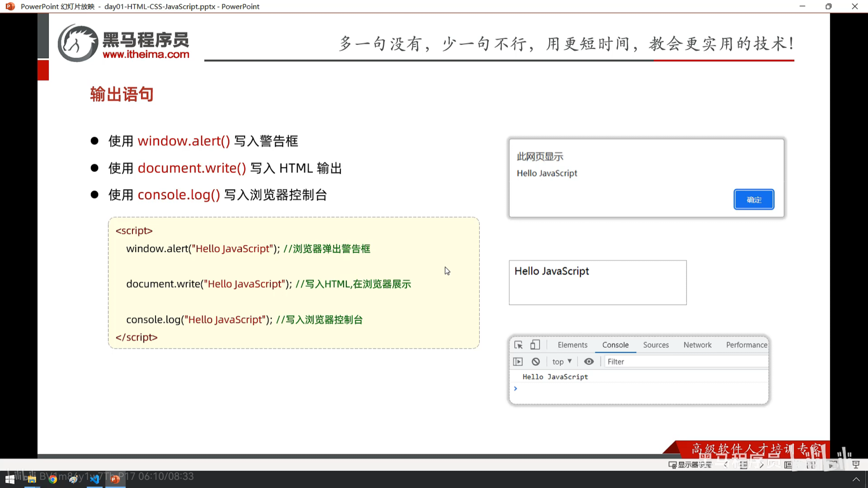Advance to next slide with right arrow

click(x=762, y=465)
